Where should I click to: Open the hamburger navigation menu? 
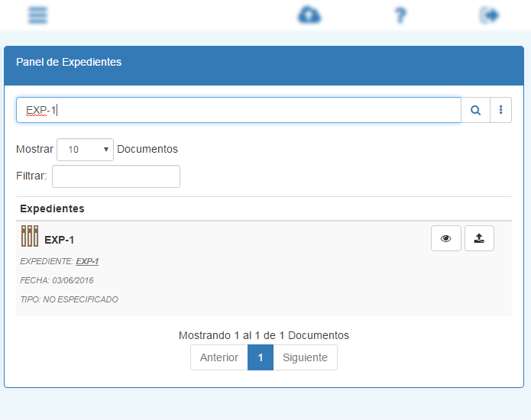[37, 15]
